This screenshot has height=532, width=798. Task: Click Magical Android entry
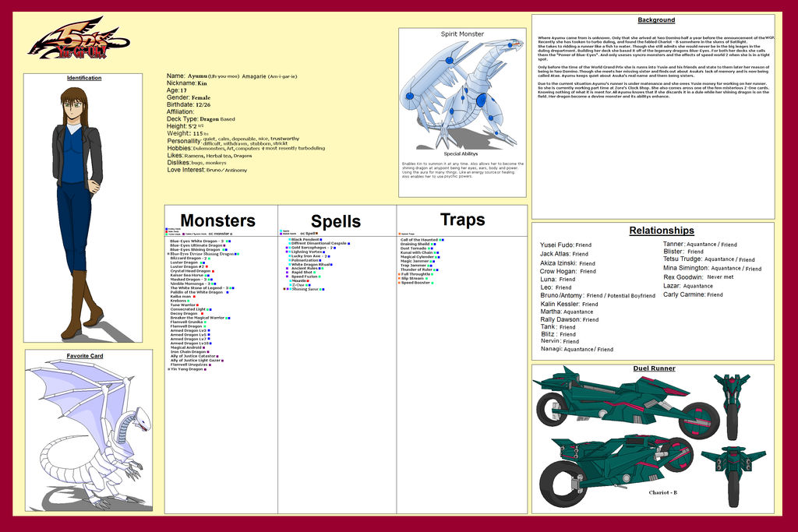tap(187, 348)
